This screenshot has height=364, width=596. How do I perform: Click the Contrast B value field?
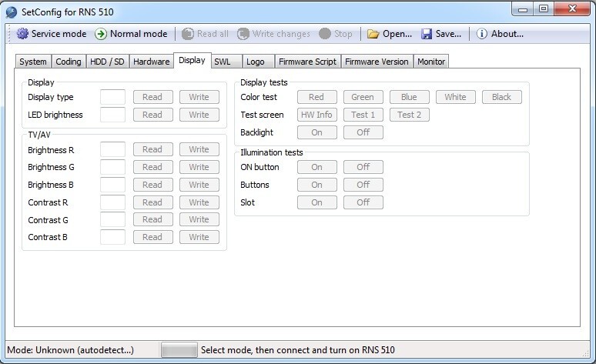113,237
